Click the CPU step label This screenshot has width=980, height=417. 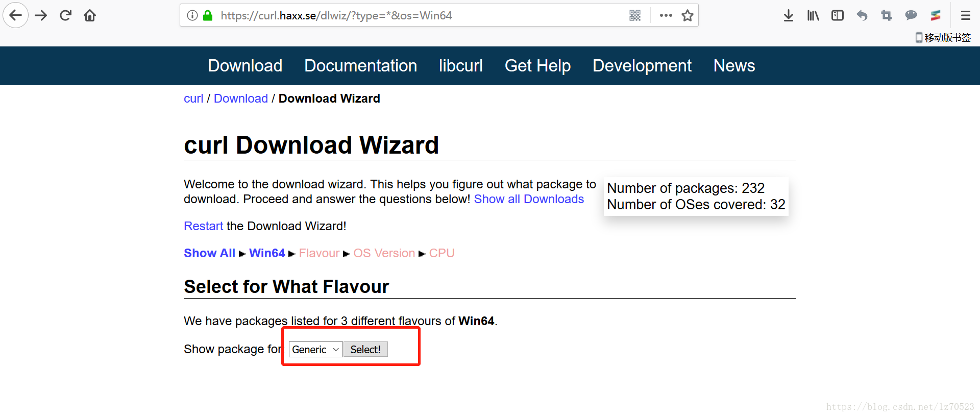point(442,253)
